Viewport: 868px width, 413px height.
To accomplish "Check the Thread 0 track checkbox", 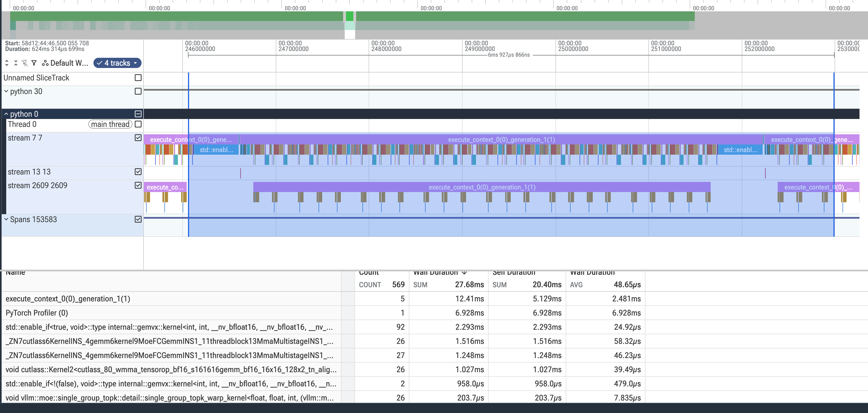I will (x=138, y=124).
